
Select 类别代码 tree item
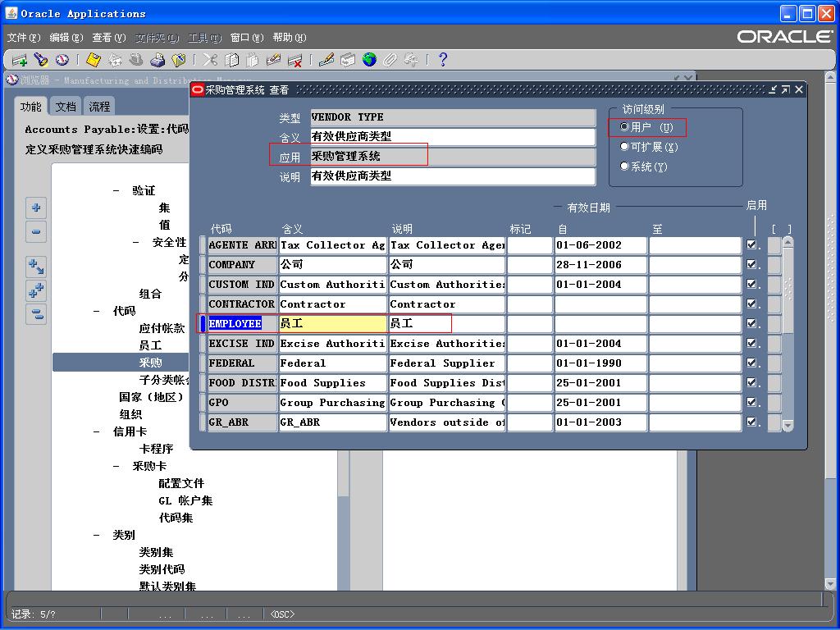coord(162,569)
